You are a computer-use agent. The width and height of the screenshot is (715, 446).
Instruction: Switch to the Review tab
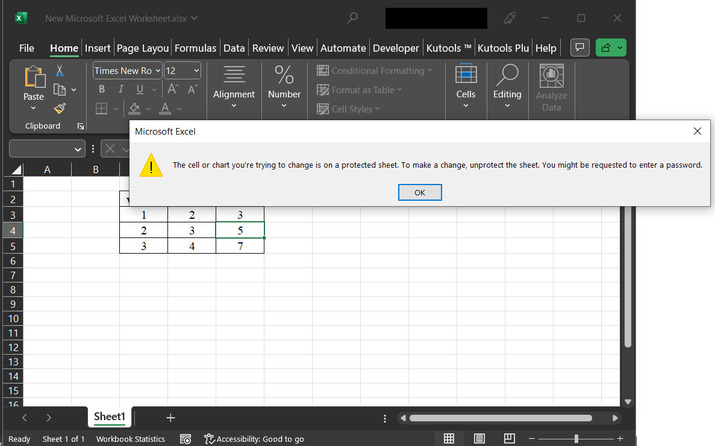pos(268,48)
